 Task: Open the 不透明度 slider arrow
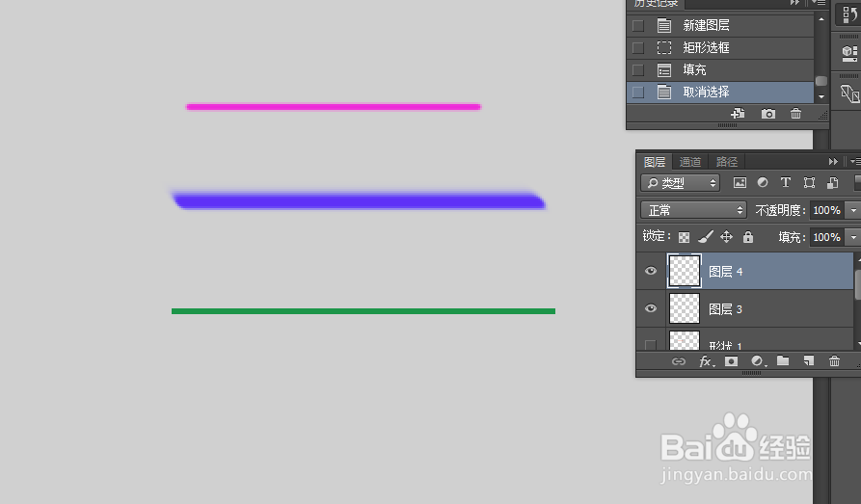(x=853, y=210)
